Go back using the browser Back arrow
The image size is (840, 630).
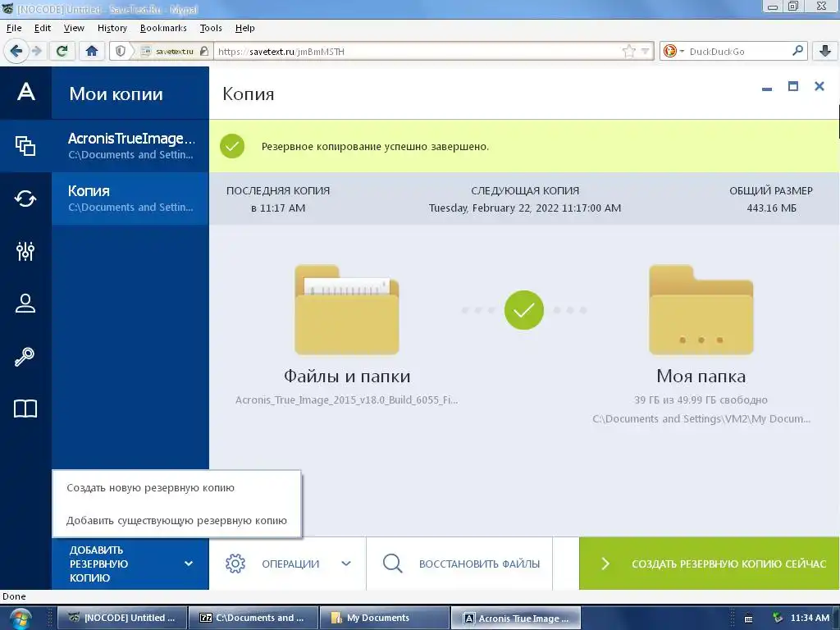[16, 51]
